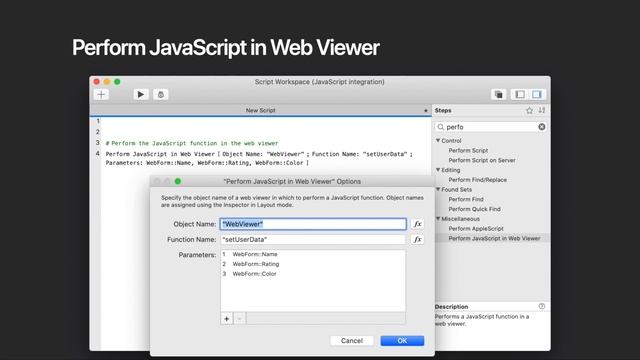Toggle the right steps pane icon

[x=537, y=95]
